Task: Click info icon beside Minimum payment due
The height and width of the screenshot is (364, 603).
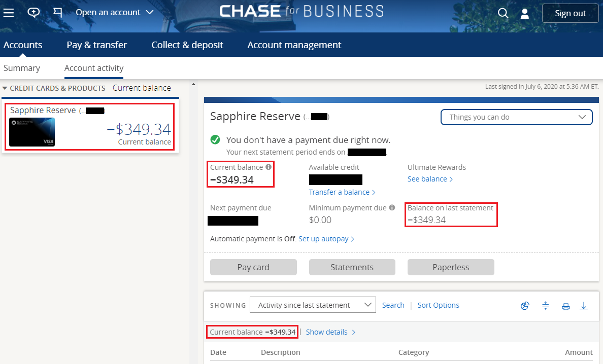Action: 392,207
